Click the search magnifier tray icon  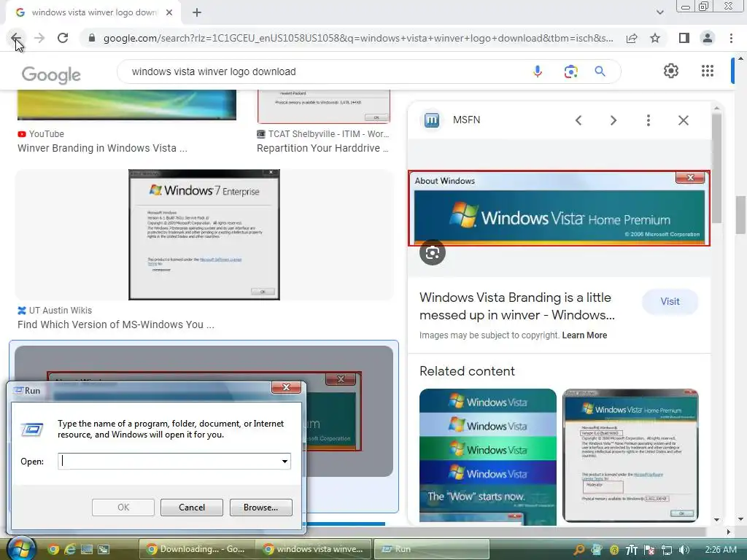(x=578, y=550)
